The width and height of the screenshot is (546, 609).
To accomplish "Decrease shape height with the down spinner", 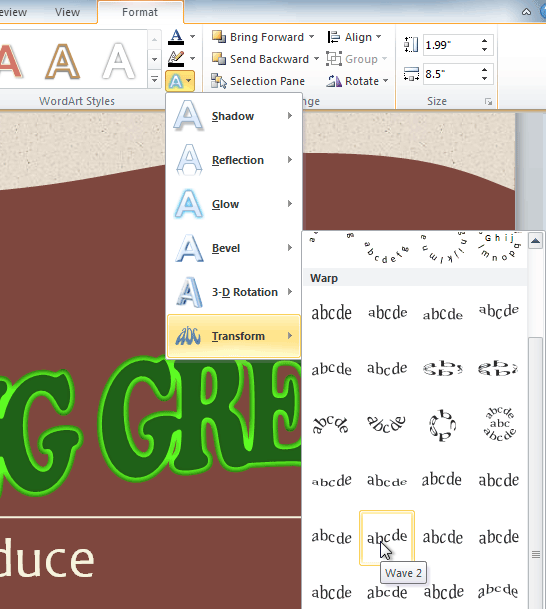I will (484, 49).
